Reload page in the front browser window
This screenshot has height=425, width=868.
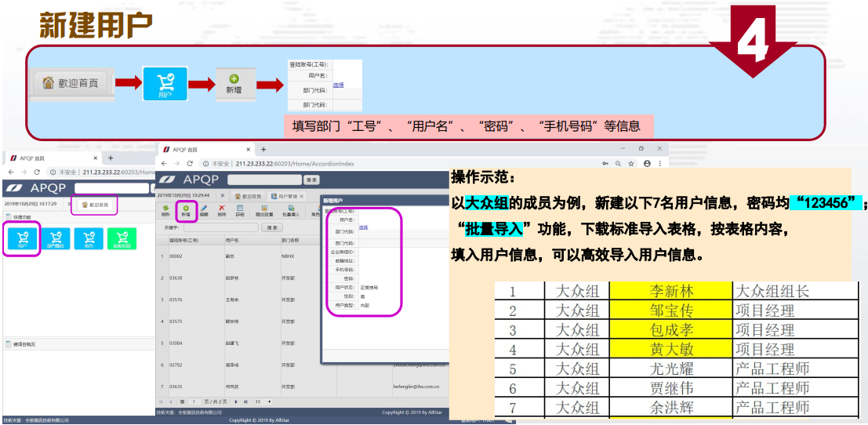click(x=190, y=164)
